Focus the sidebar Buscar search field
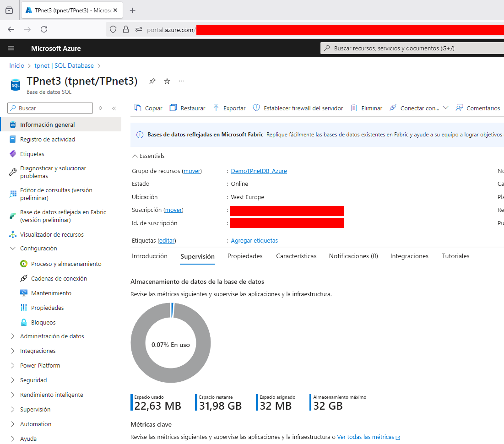 (50, 108)
